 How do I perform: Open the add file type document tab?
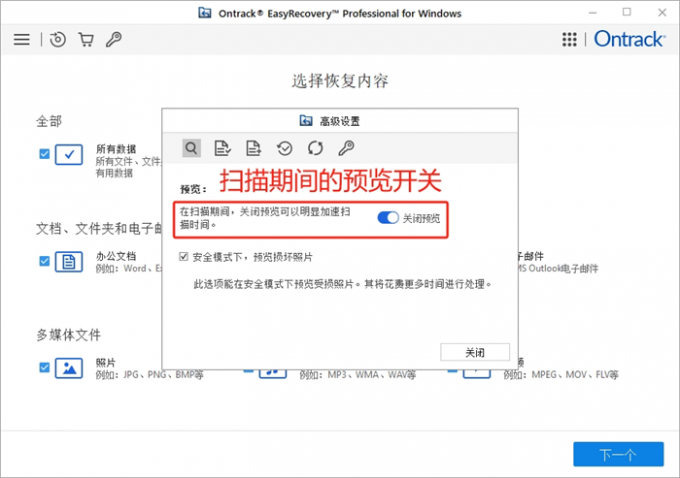coord(253,148)
